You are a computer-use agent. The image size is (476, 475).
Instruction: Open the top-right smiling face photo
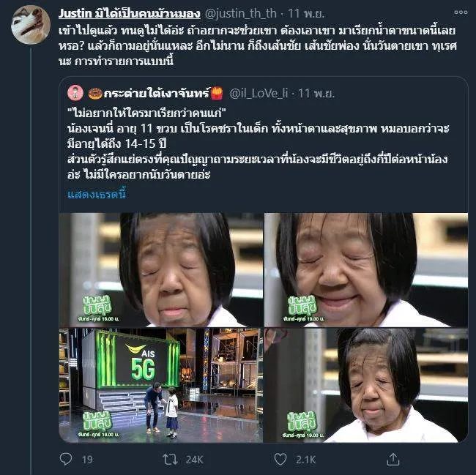[366, 269]
